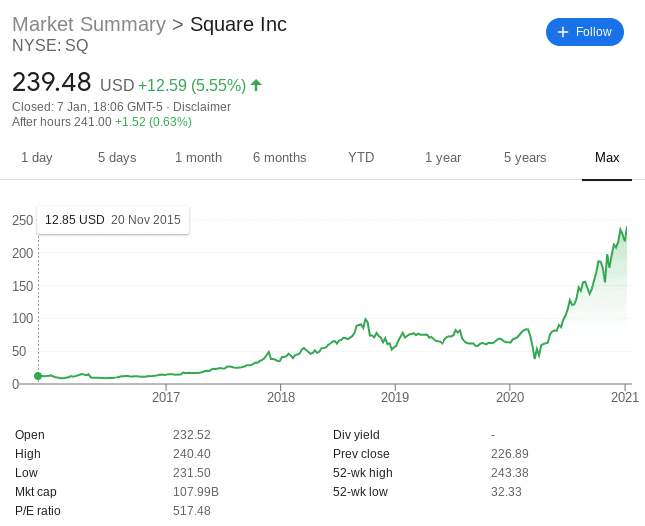This screenshot has height=526, width=645.
Task: Switch to the 5 days tab
Action: click(x=117, y=158)
